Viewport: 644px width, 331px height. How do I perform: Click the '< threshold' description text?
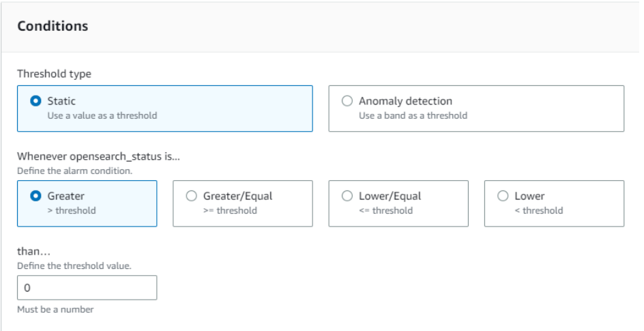(539, 211)
